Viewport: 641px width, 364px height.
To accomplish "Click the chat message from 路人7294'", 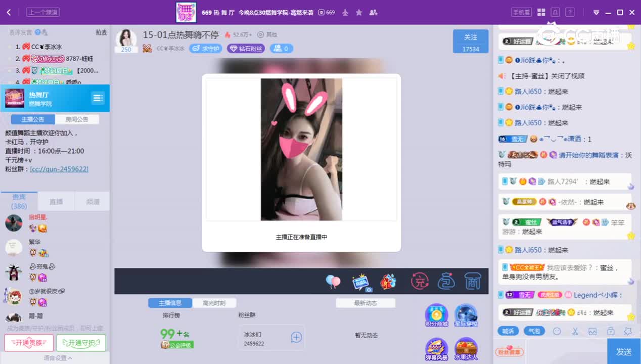I will tap(565, 181).
